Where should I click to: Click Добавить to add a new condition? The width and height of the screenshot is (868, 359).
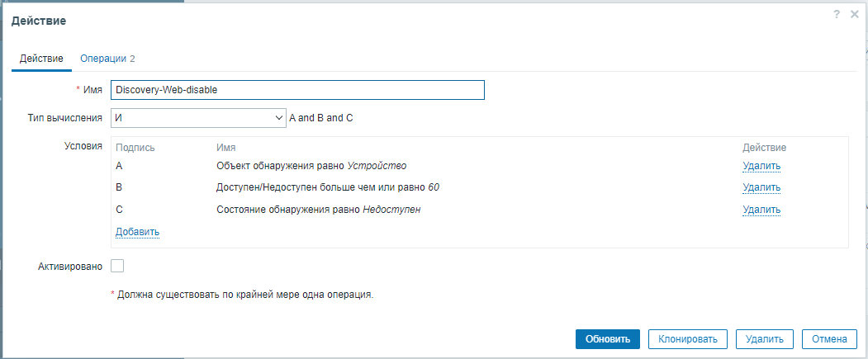137,232
